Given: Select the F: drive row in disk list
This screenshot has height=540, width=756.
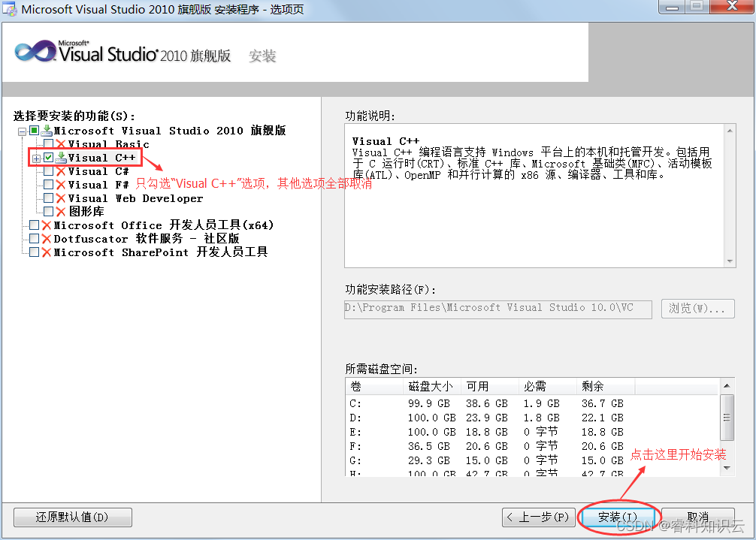Looking at the screenshot, I should tap(533, 446).
